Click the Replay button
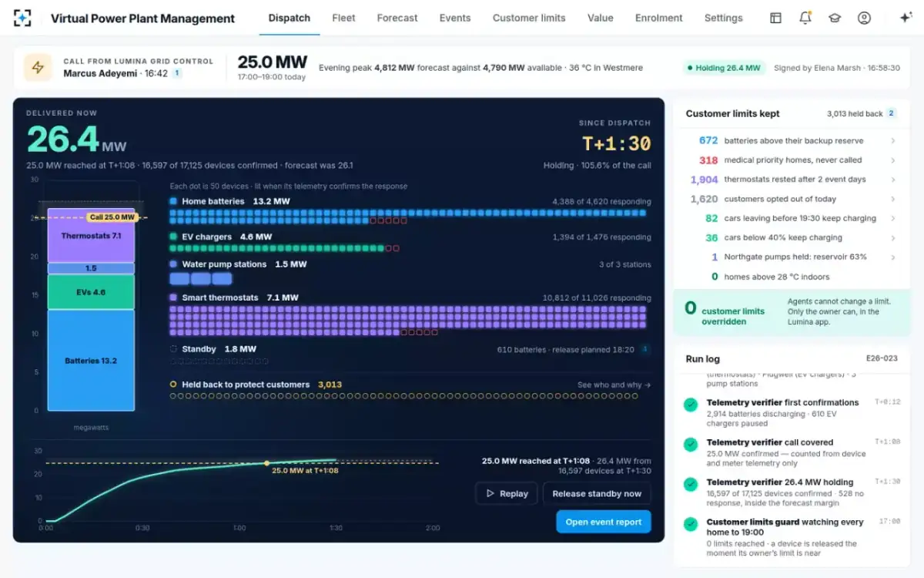 [x=507, y=493]
